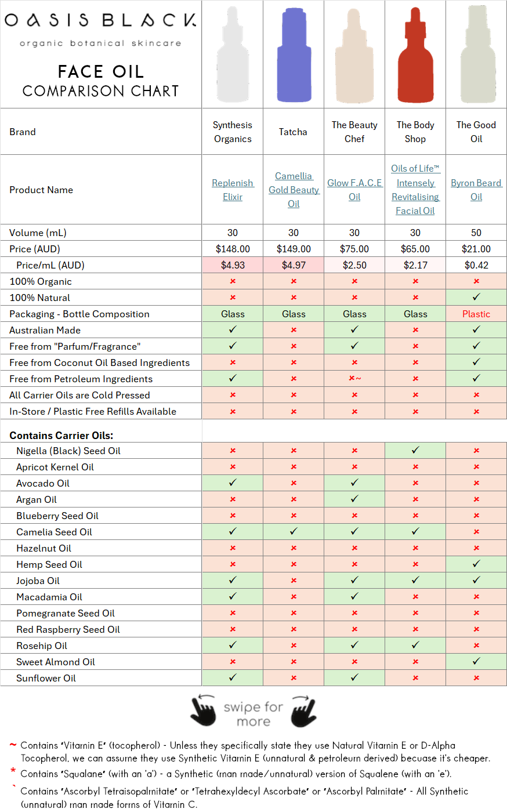Viewport: 507px width, 812px height.
Task: Click Tatcha Camelia Seed Oil checkmark
Action: point(294,531)
